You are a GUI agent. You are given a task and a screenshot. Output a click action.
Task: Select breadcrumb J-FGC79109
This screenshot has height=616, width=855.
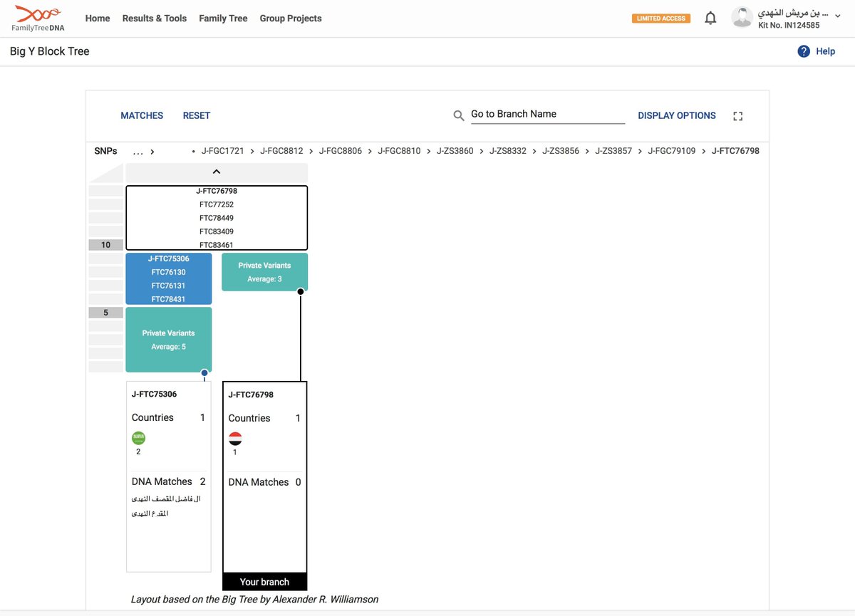[x=672, y=151]
